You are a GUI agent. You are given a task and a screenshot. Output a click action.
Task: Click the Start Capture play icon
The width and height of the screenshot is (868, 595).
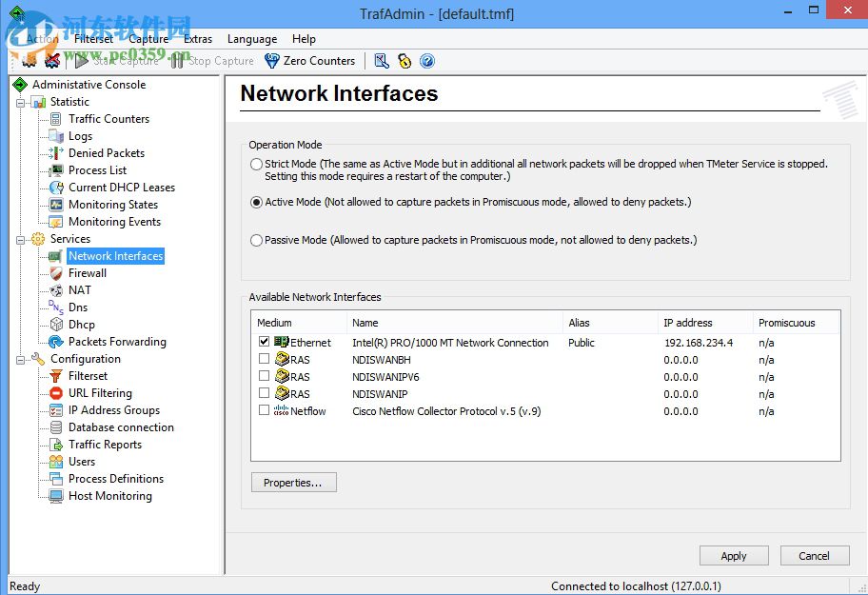[x=82, y=61]
